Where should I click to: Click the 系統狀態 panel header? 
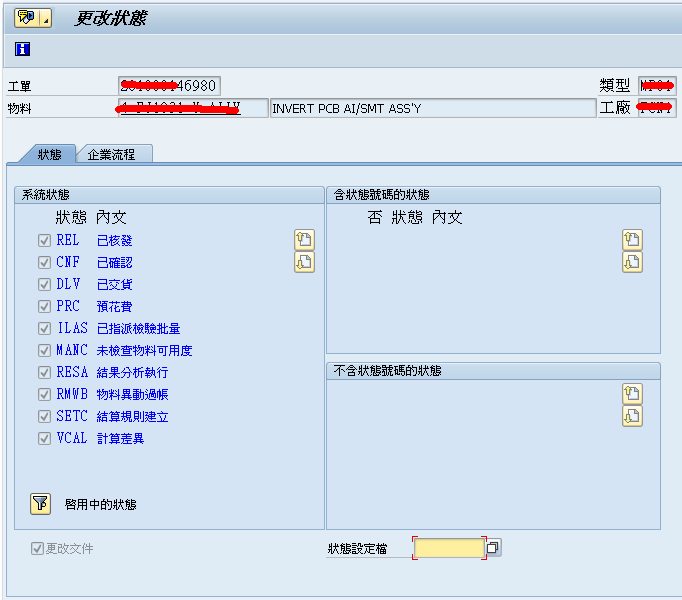pos(169,194)
